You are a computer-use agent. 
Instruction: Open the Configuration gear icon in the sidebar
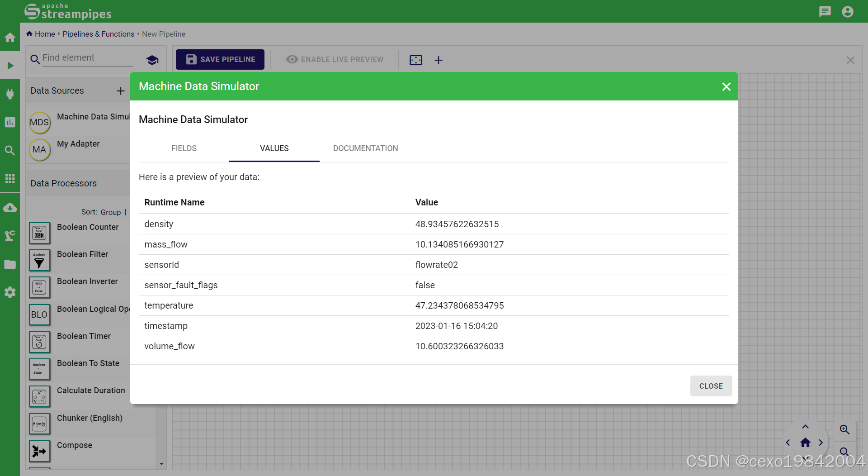tap(10, 292)
